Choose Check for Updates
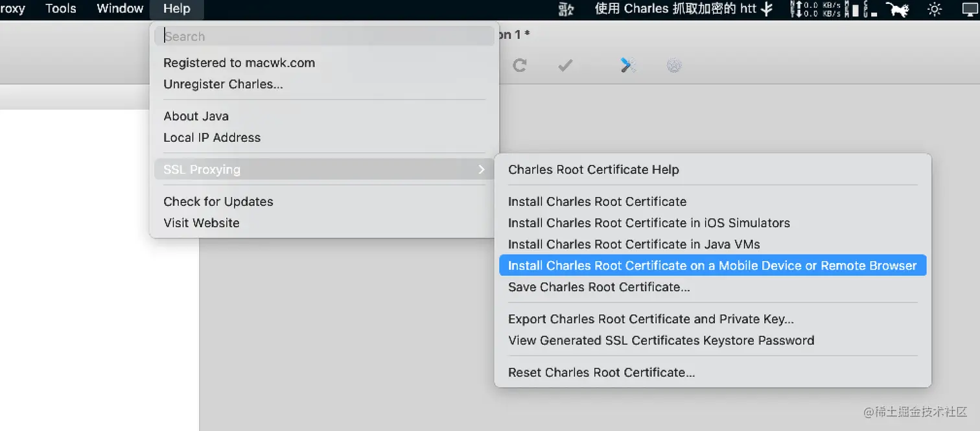This screenshot has width=980, height=431. pos(218,202)
